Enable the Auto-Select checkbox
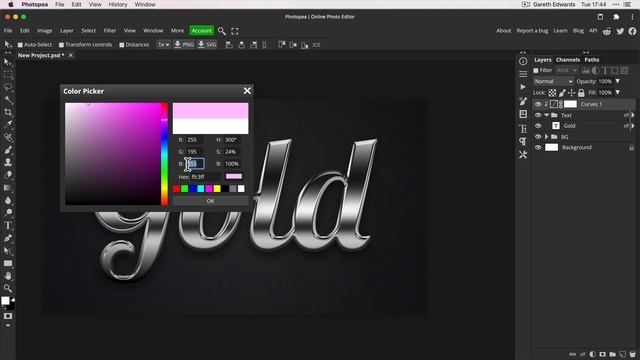The width and height of the screenshot is (640, 360). [x=20, y=45]
